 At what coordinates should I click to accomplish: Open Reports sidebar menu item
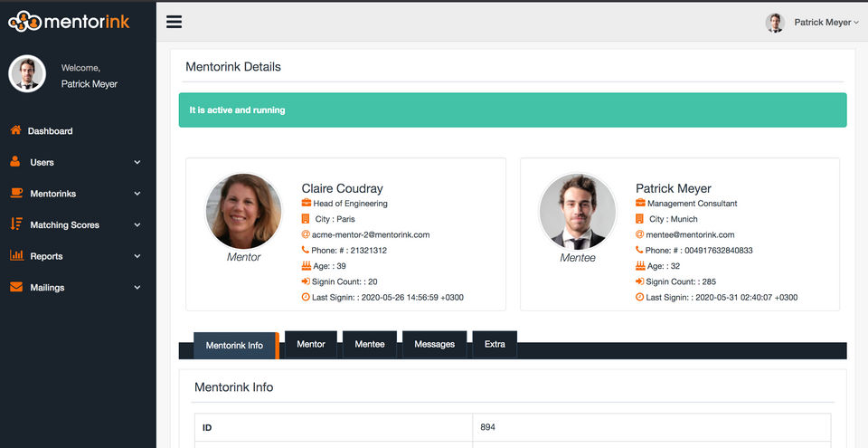point(46,256)
